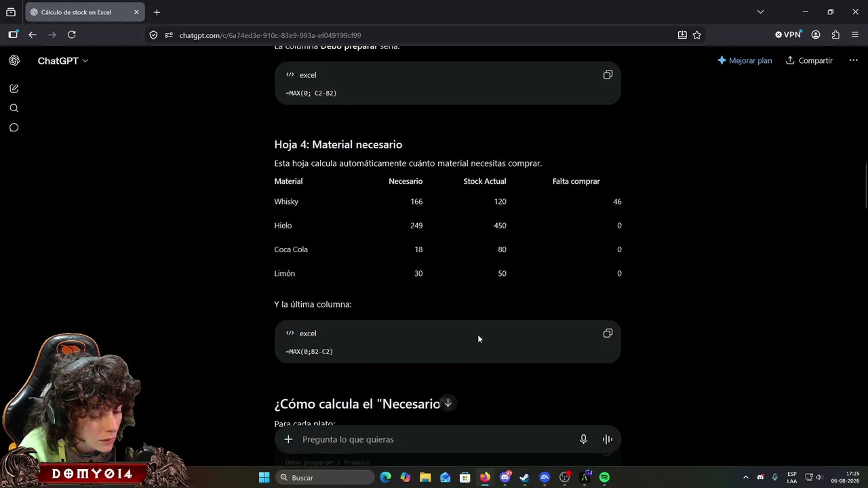Open Microsoft Edge from the taskbar
The height and width of the screenshot is (488, 868).
click(386, 477)
